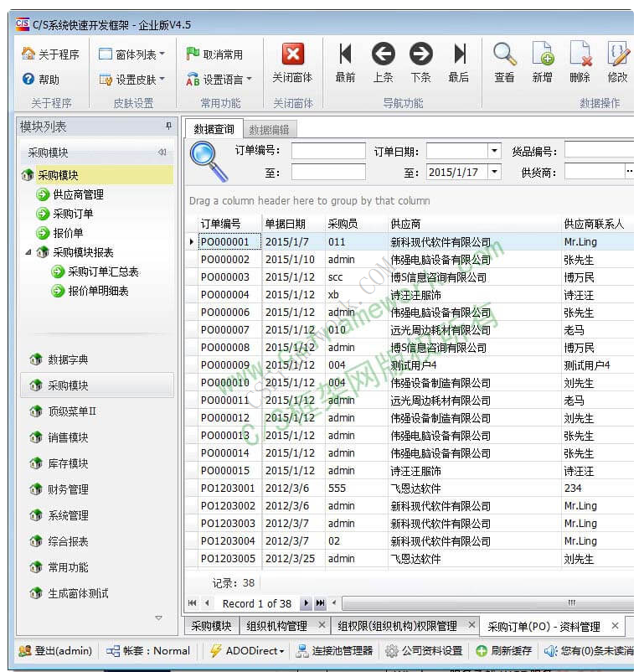Go to next record in grid navigator
The width and height of the screenshot is (644, 672).
click(x=306, y=603)
